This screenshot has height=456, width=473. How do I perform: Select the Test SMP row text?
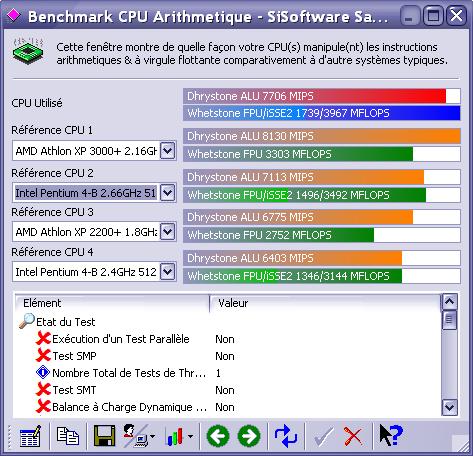coord(74,356)
